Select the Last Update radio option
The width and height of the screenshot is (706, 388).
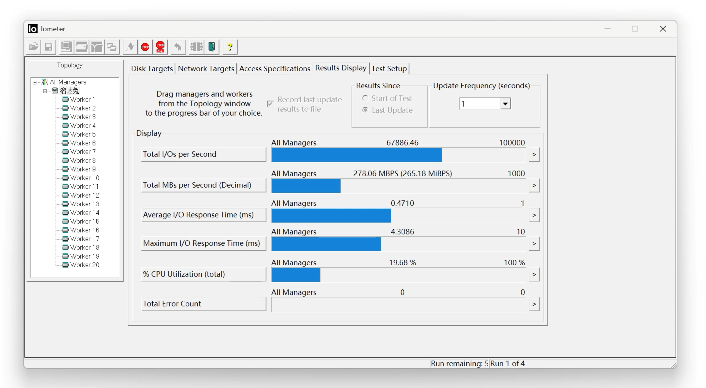tap(365, 110)
